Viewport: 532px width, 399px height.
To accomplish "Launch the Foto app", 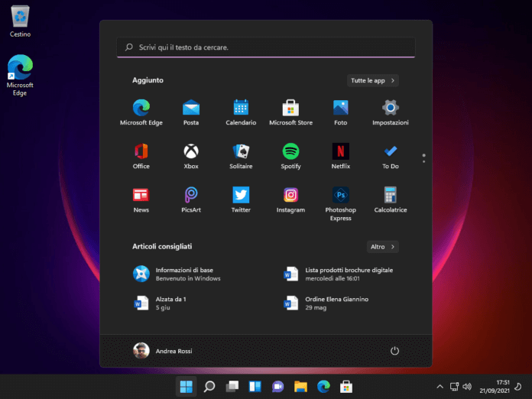I will click(341, 112).
